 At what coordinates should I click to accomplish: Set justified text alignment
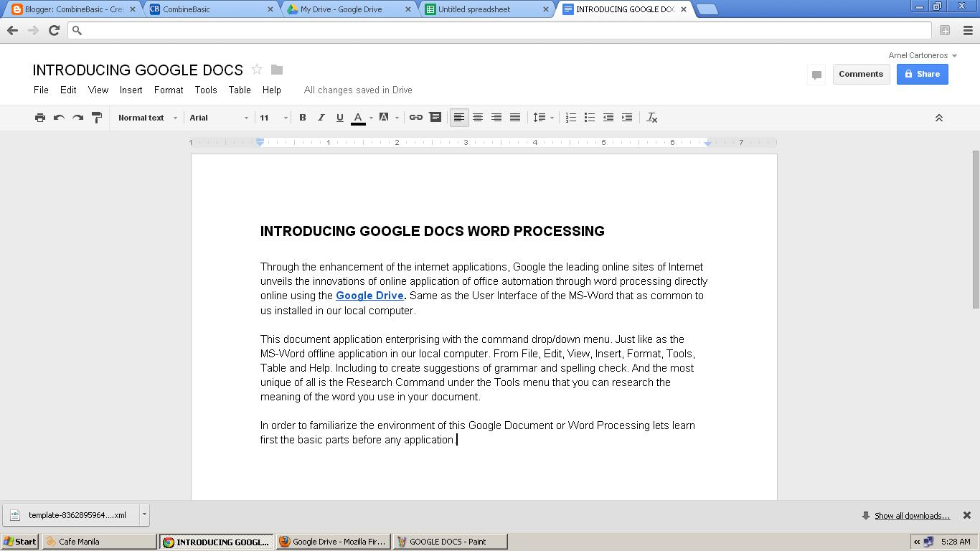[515, 118]
